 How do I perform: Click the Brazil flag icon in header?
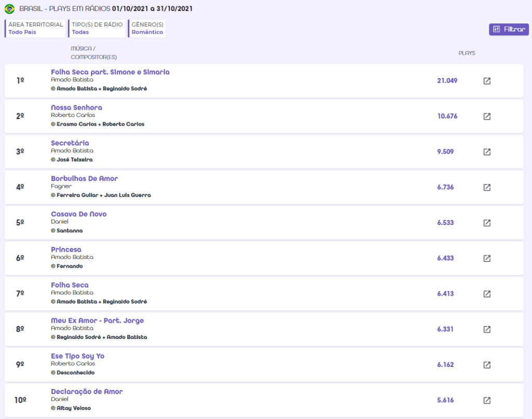pyautogui.click(x=9, y=9)
